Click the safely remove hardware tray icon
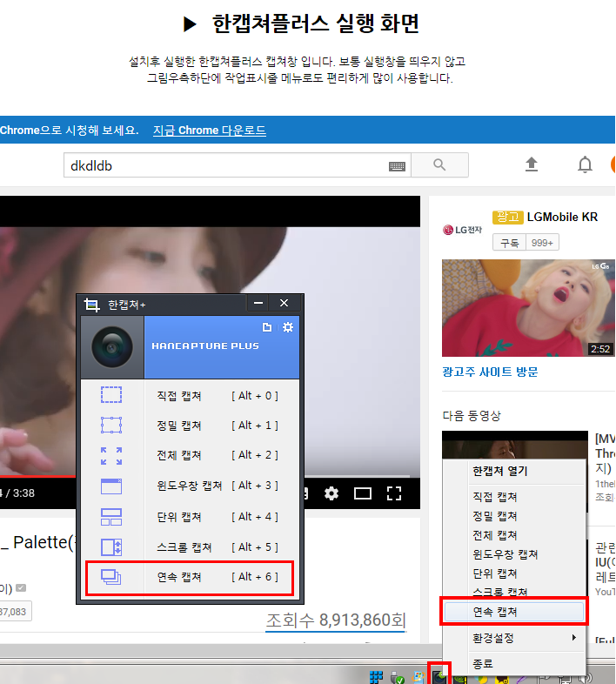 coord(398,677)
